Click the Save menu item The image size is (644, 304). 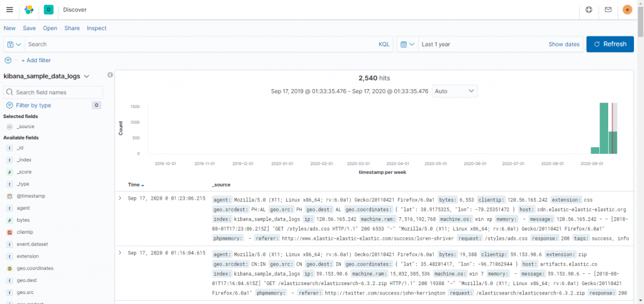29,28
